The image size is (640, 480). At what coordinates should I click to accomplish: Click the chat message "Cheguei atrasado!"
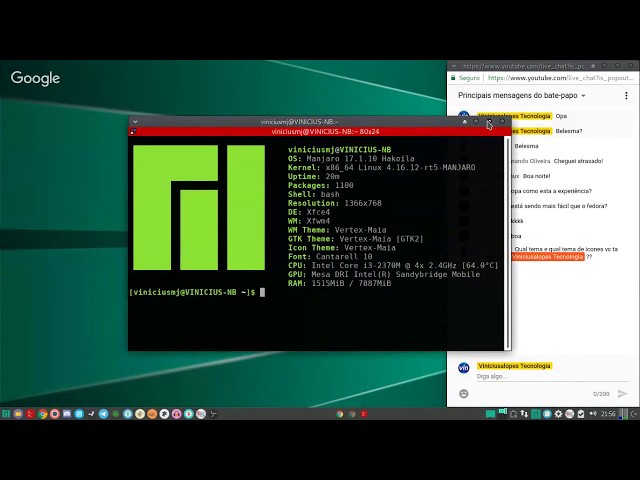(x=578, y=161)
